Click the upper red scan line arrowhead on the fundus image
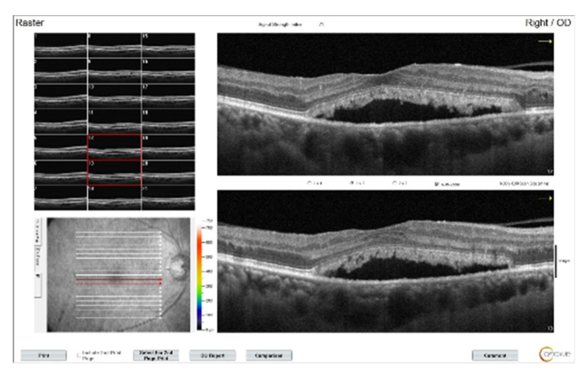Image resolution: width=588 pixels, height=382 pixels. click(x=160, y=280)
